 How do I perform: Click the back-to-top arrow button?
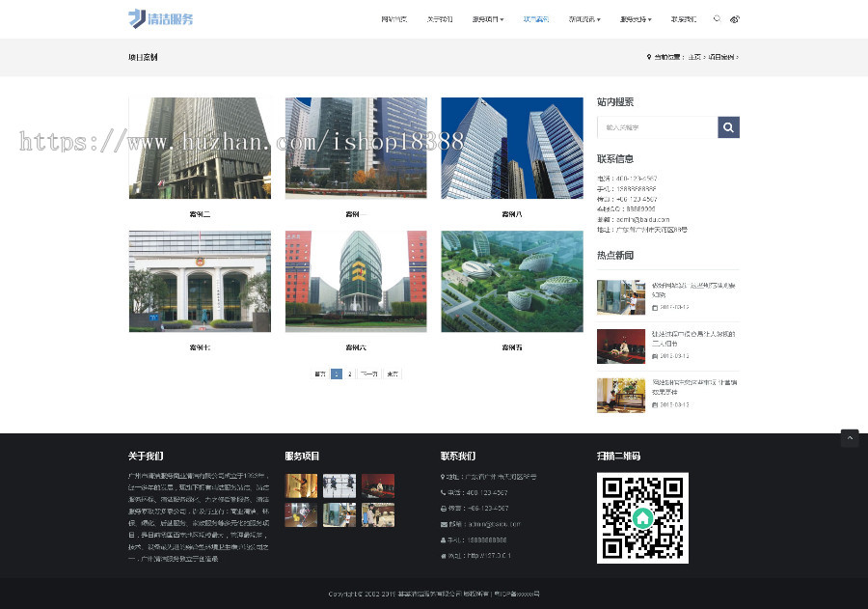(x=850, y=437)
